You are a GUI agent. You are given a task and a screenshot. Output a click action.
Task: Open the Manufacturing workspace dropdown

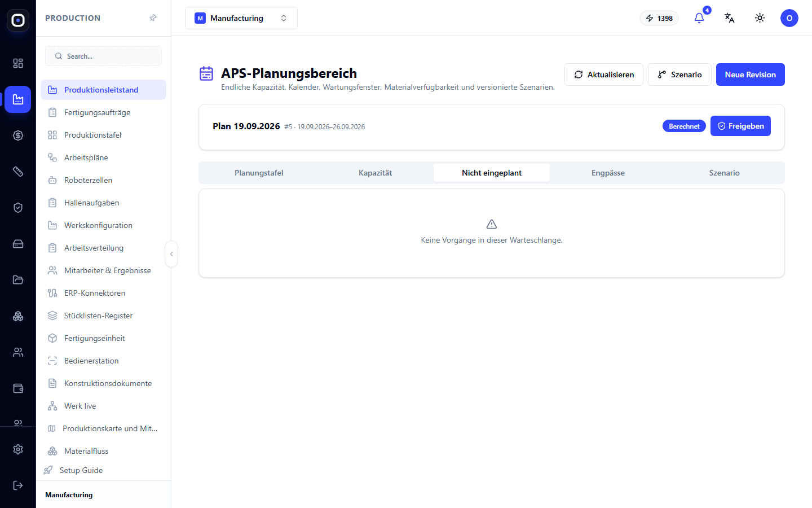pyautogui.click(x=241, y=18)
